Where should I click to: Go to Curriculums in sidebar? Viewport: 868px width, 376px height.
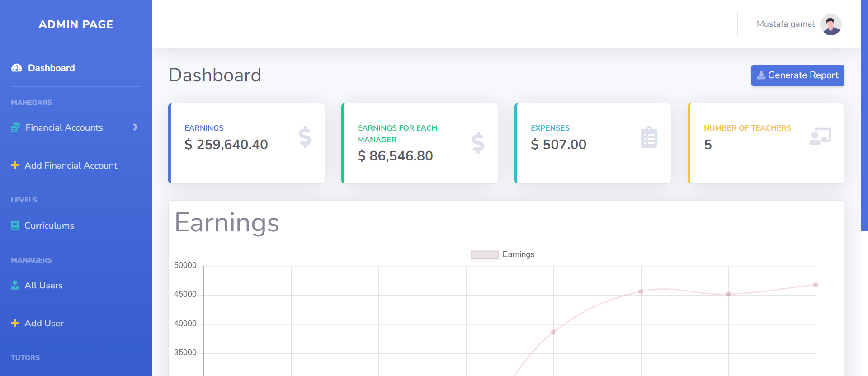(x=76, y=226)
